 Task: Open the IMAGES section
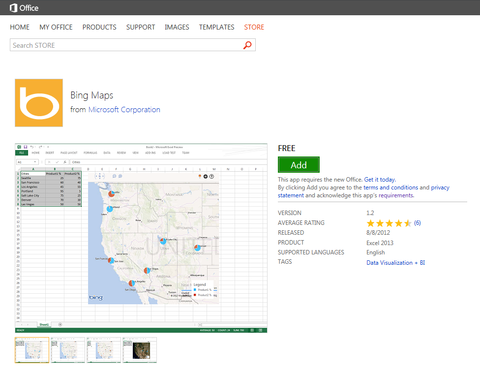[x=177, y=27]
